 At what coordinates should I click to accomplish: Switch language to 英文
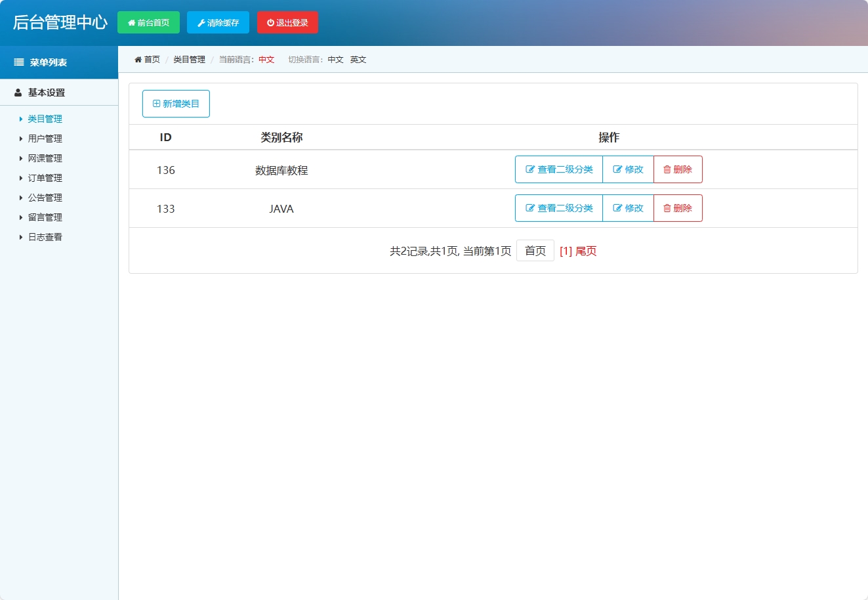tap(358, 59)
